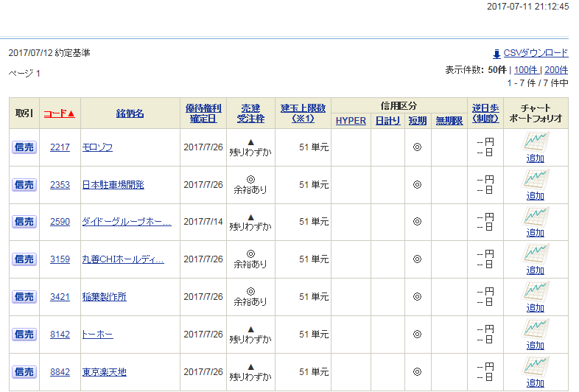Add 日本駐車場開発 to portfolio via 追加
The width and height of the screenshot is (579, 392).
[x=536, y=196]
